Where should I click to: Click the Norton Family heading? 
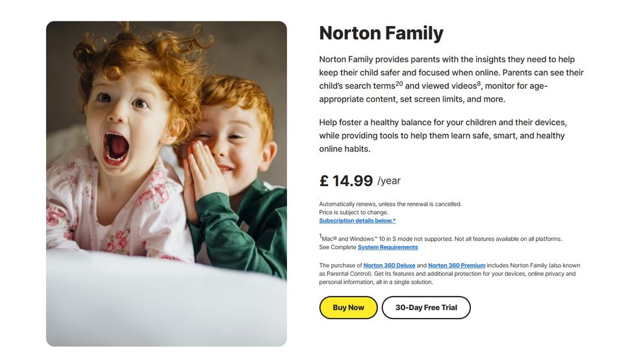click(x=381, y=33)
